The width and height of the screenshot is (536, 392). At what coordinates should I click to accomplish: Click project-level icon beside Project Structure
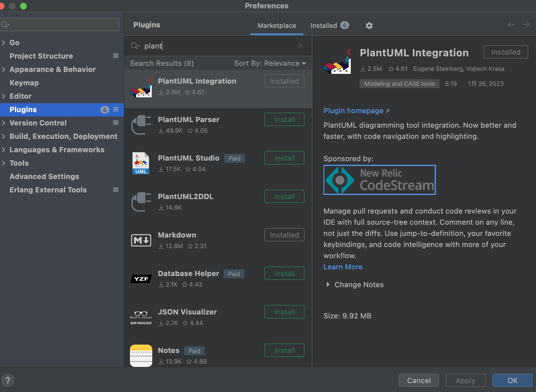tap(116, 56)
